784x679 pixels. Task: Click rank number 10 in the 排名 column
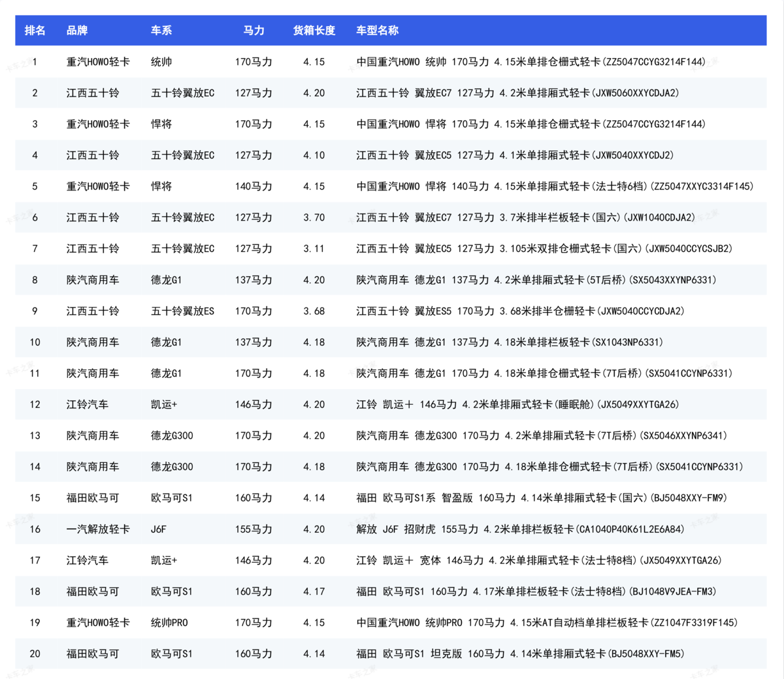35,342
